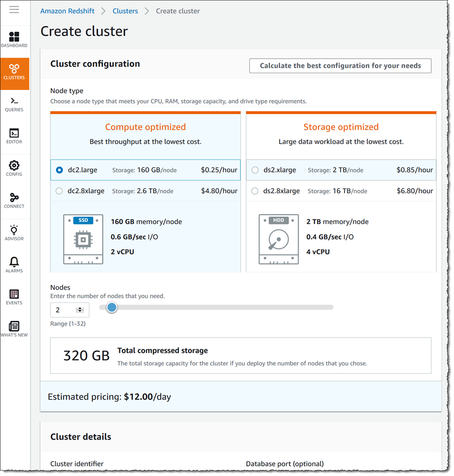The height and width of the screenshot is (476, 454).
Task: Open the query Editor sidebar icon
Action: point(14,136)
